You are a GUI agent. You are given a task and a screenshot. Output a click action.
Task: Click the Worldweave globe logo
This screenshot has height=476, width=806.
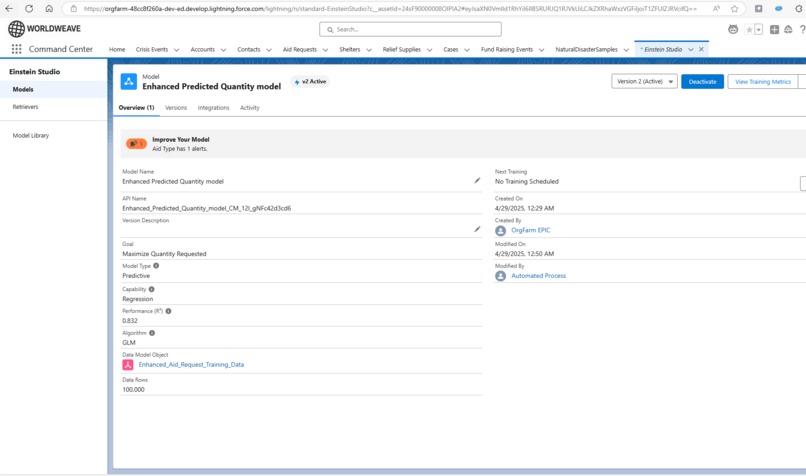(16, 29)
